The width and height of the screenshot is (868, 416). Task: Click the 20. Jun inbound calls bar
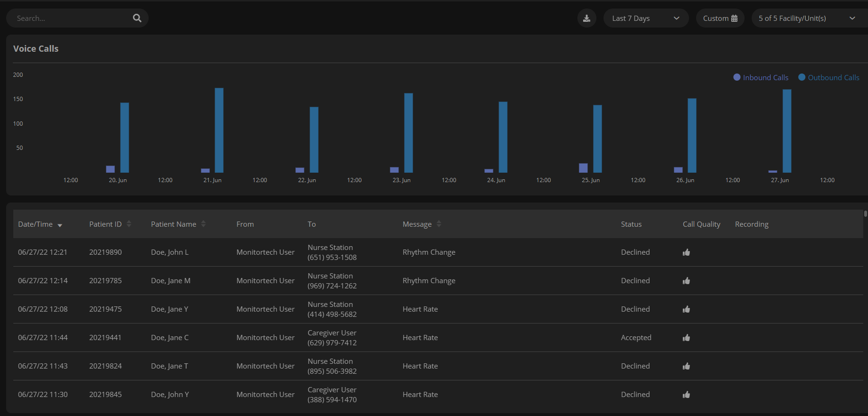[x=110, y=169]
